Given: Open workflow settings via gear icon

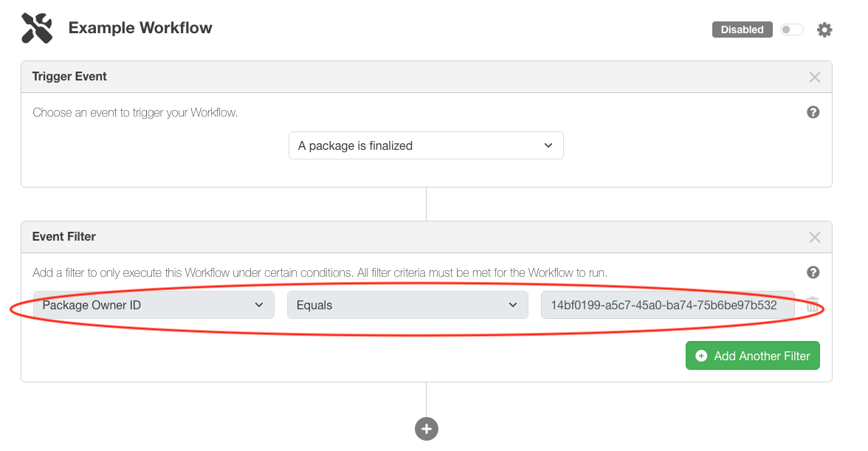Looking at the screenshot, I should click(x=824, y=30).
